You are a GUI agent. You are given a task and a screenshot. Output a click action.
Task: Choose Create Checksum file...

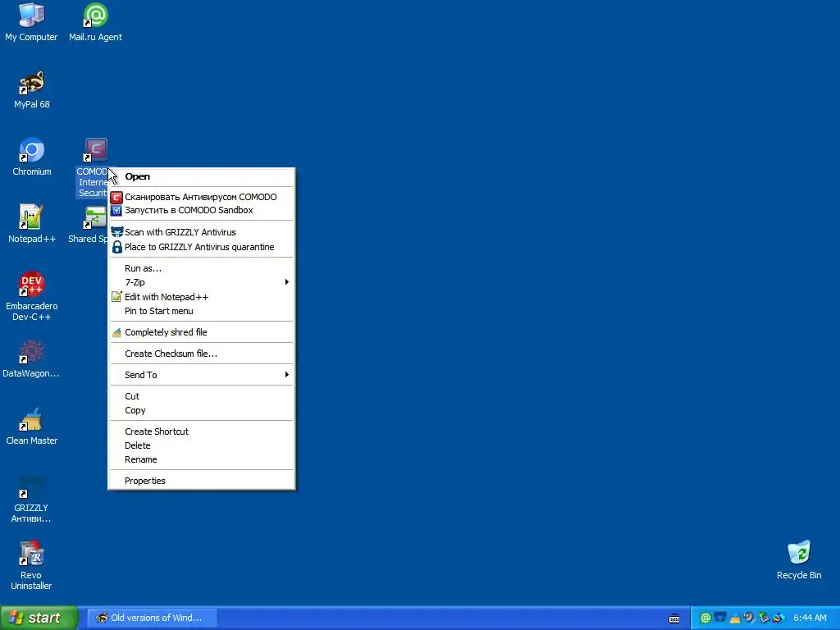pyautogui.click(x=202, y=354)
